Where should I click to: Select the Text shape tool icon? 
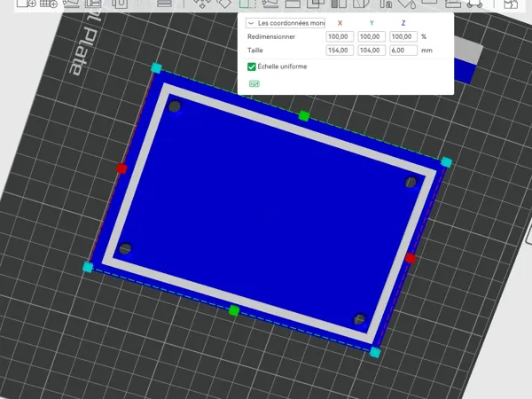click(x=385, y=4)
